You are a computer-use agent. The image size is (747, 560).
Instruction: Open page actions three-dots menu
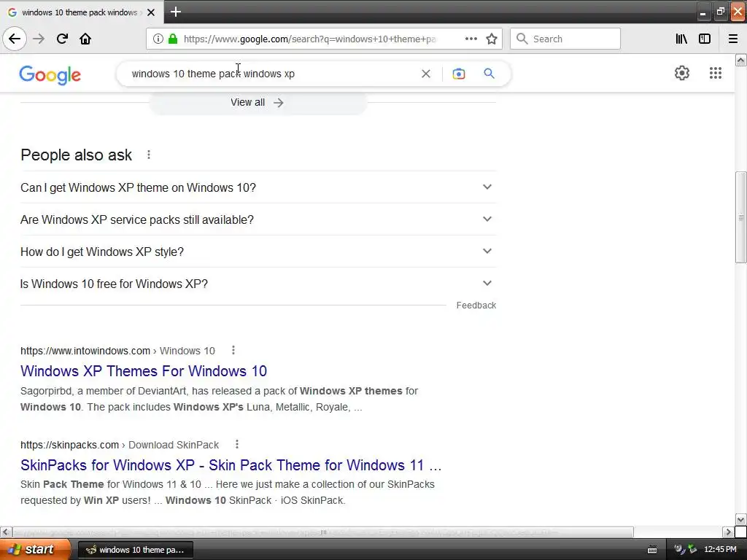(471, 39)
